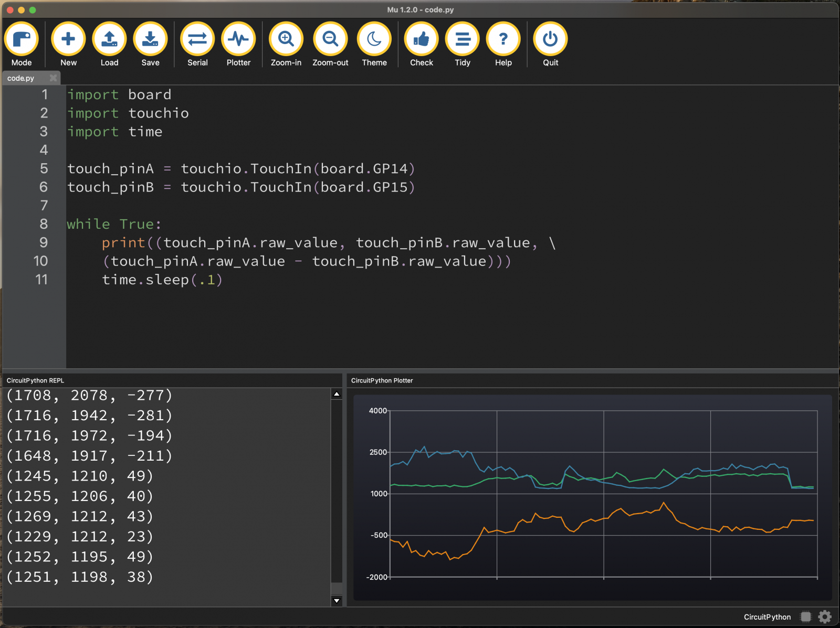Save the current code.py file
This screenshot has width=840, height=628.
click(x=150, y=40)
